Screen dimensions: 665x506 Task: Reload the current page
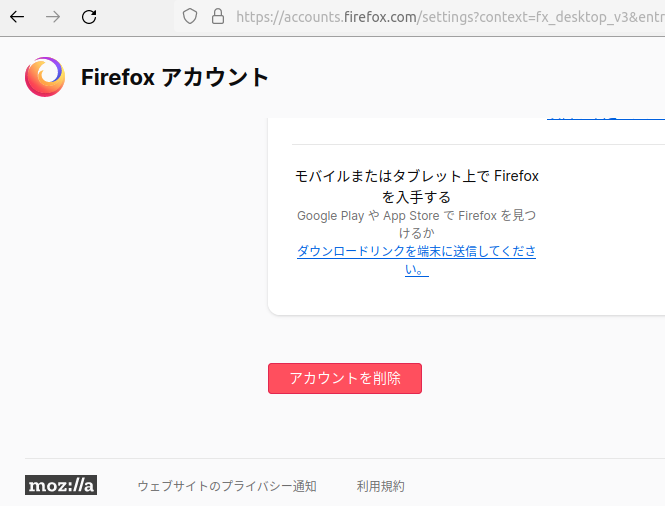point(89,16)
